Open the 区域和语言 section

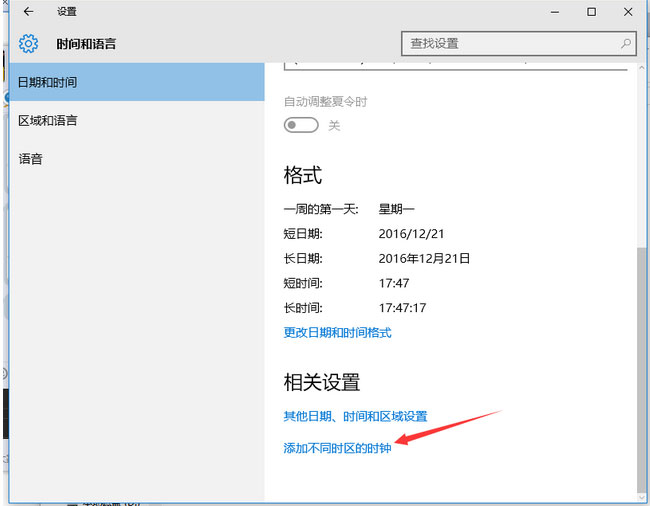137,121
